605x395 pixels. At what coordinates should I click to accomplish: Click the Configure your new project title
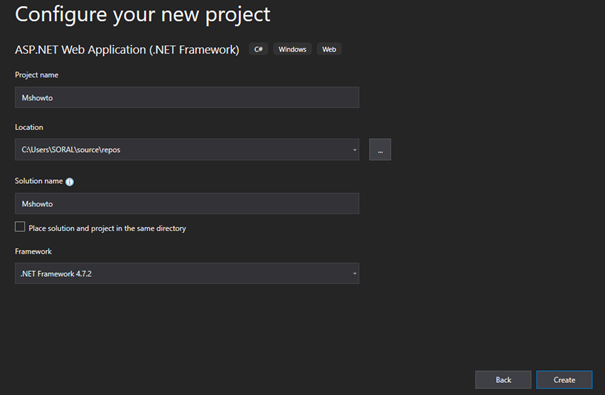[x=142, y=15]
